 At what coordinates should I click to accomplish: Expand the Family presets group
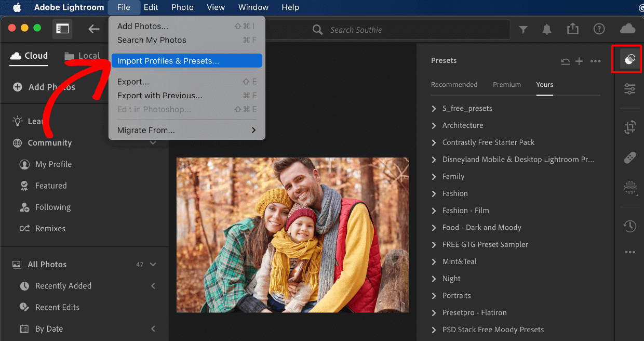tap(454, 176)
